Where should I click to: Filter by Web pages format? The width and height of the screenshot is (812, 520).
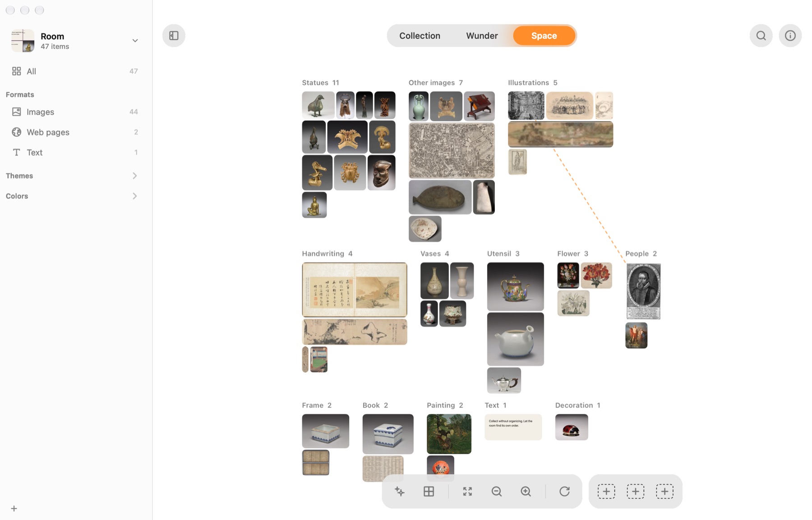75,132
